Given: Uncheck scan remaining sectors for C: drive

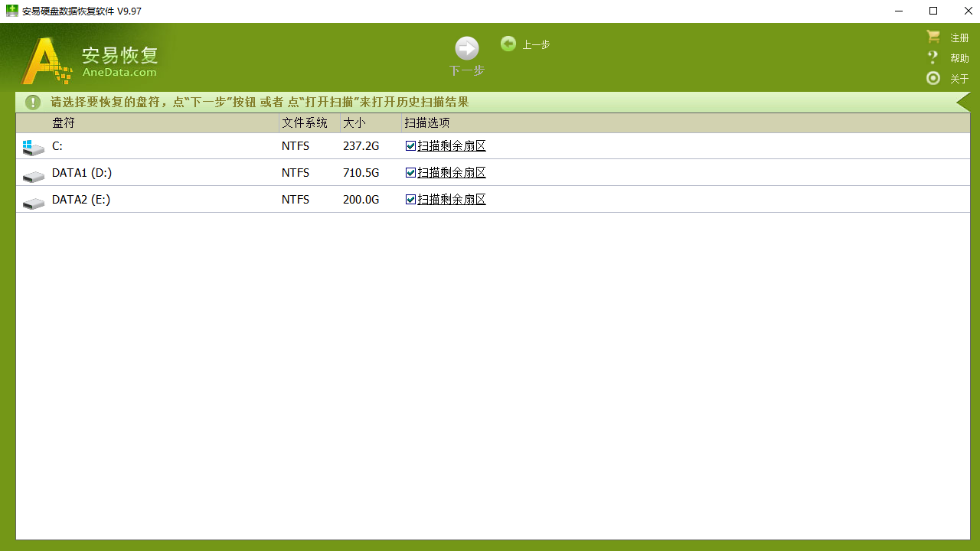Looking at the screenshot, I should coord(411,146).
